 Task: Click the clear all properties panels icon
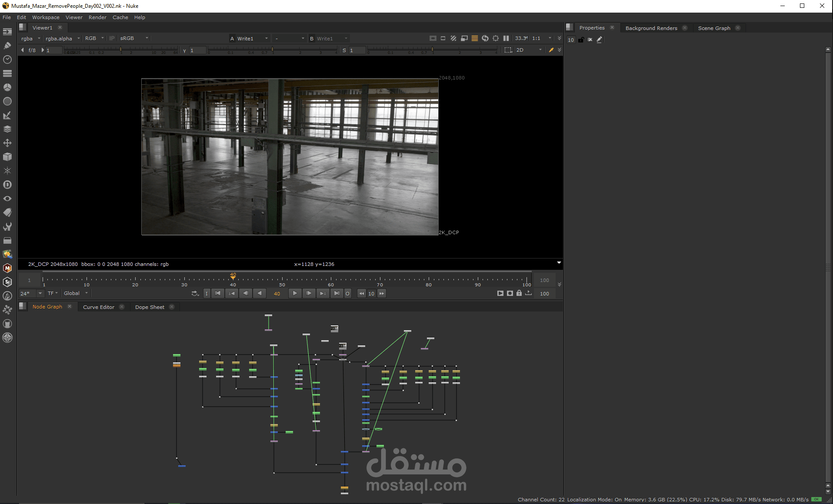[590, 40]
